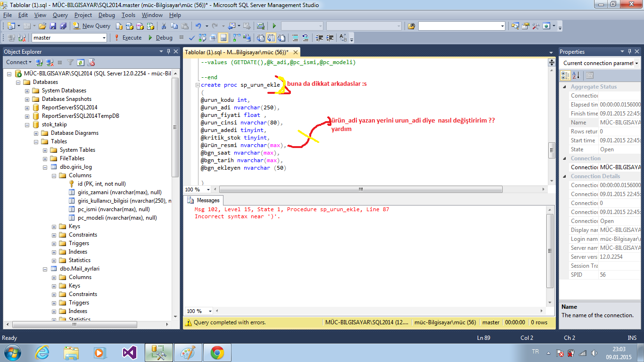
Task: Expand the ReportServer$SQL2014 database node
Action: tap(27, 107)
